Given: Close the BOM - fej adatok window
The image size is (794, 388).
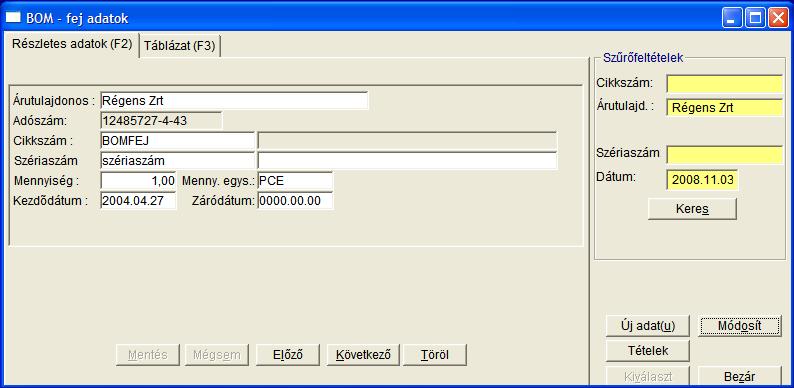Looking at the screenshot, I should 778,19.
